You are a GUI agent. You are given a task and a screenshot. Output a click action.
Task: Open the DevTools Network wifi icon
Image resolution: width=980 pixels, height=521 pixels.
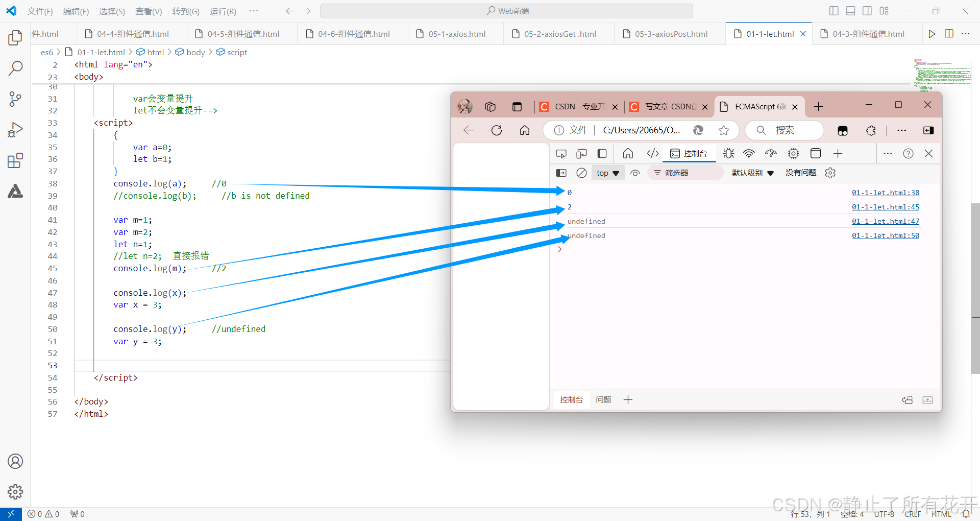pyautogui.click(x=749, y=154)
